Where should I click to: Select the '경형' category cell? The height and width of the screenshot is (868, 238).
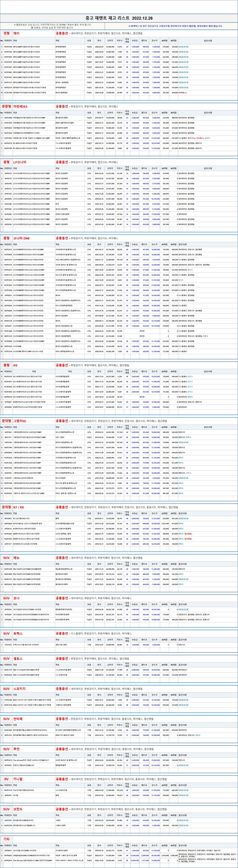click(x=6, y=33)
